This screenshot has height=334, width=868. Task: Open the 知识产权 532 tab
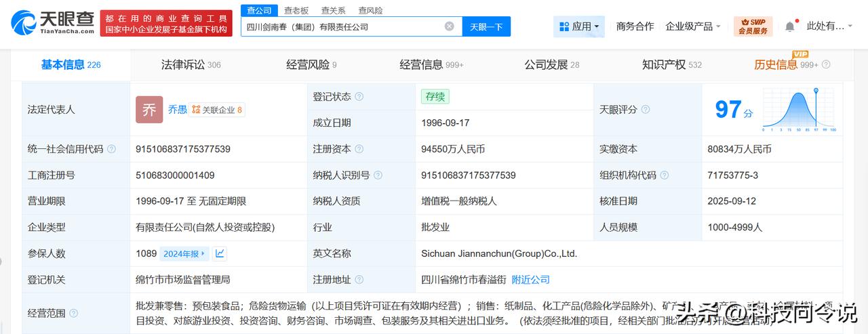click(671, 65)
